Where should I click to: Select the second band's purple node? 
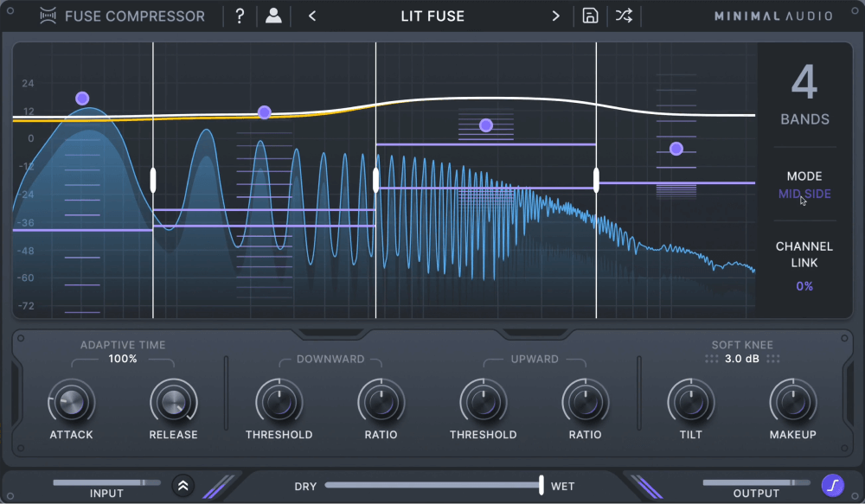pos(264,112)
